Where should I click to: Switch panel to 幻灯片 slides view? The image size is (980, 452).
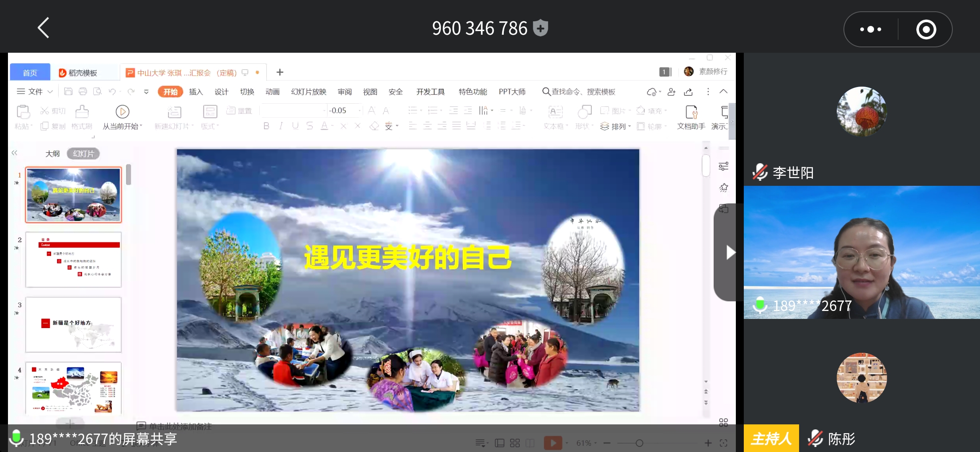(83, 154)
